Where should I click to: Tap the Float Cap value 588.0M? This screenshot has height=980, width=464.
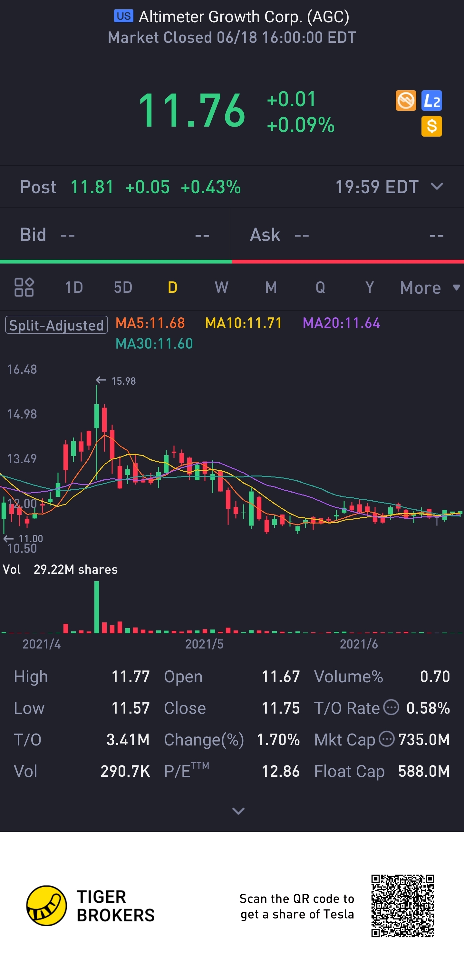click(424, 771)
